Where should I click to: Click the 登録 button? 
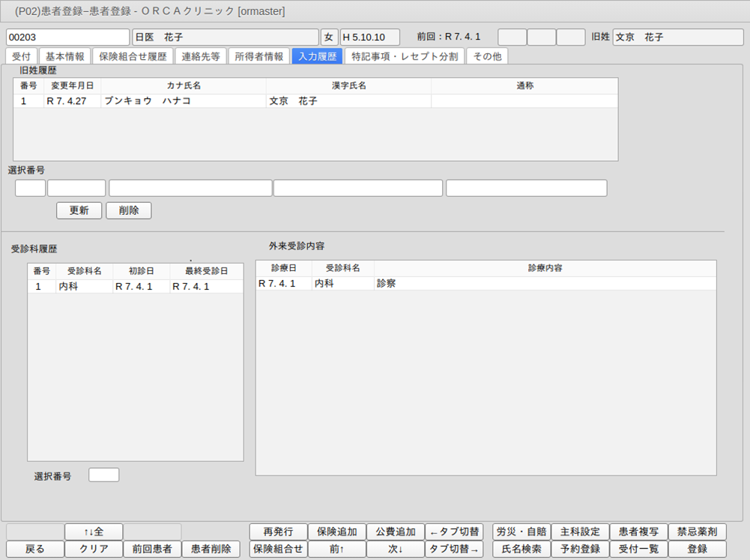click(x=697, y=549)
